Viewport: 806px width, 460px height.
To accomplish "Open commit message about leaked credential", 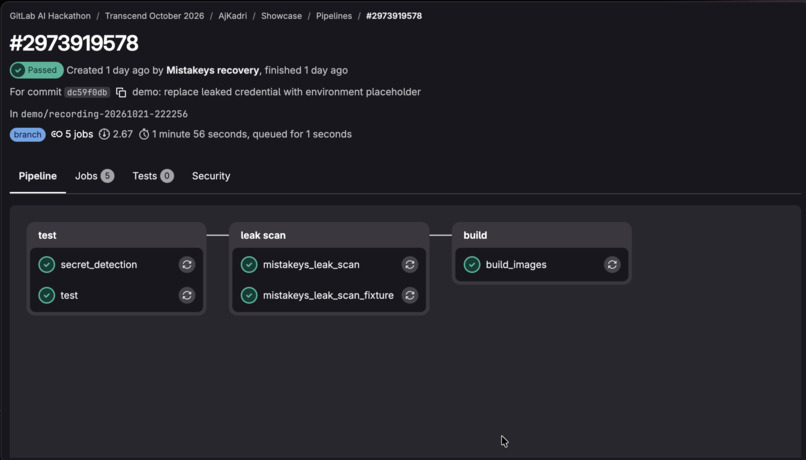I will [x=277, y=92].
